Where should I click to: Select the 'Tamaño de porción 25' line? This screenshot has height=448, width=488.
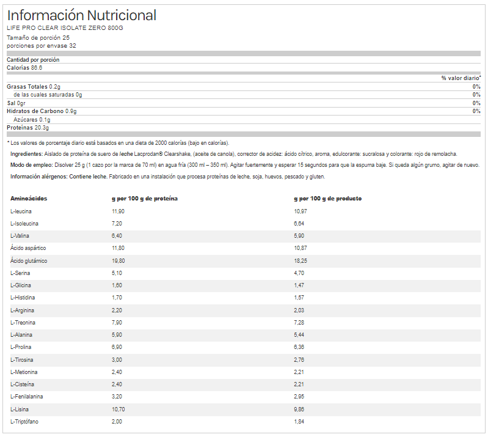(x=38, y=38)
